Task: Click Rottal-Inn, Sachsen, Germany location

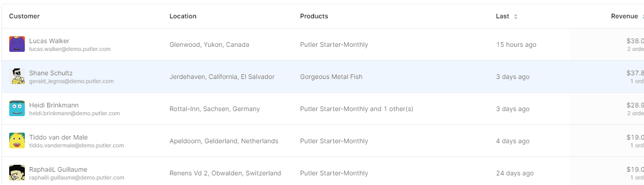Action: click(215, 109)
